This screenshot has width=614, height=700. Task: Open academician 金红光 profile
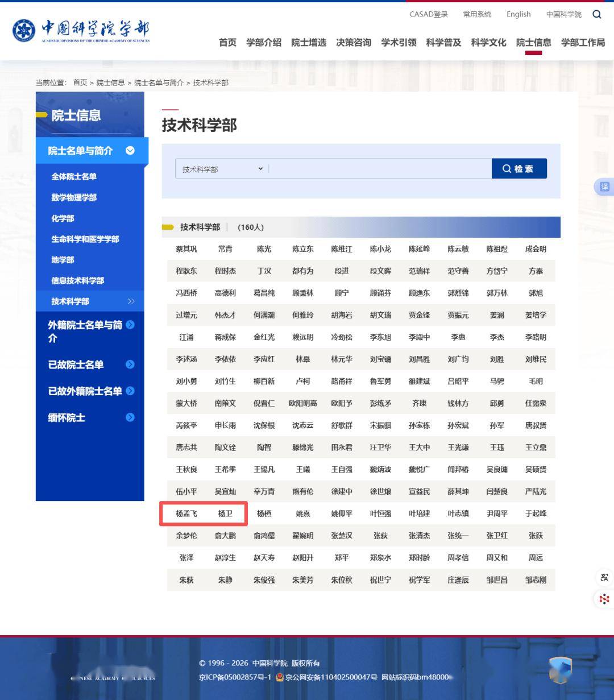click(264, 337)
